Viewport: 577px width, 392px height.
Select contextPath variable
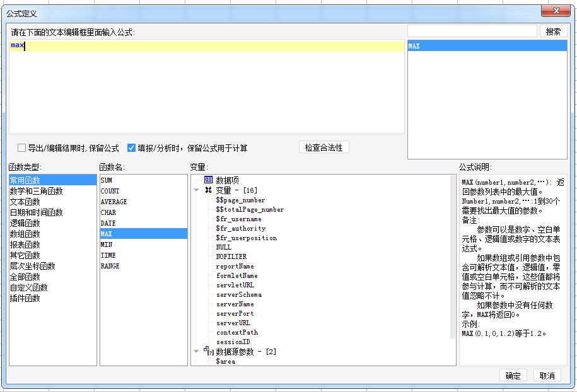(x=237, y=332)
